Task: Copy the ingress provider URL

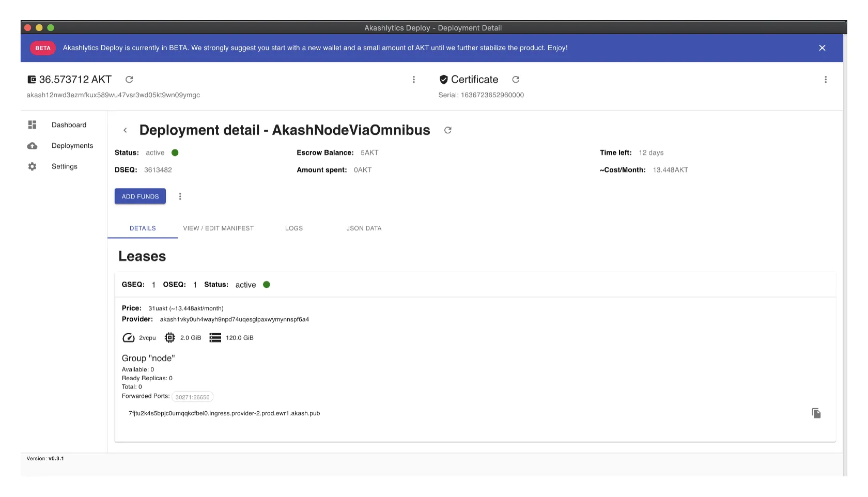Action: pyautogui.click(x=816, y=413)
